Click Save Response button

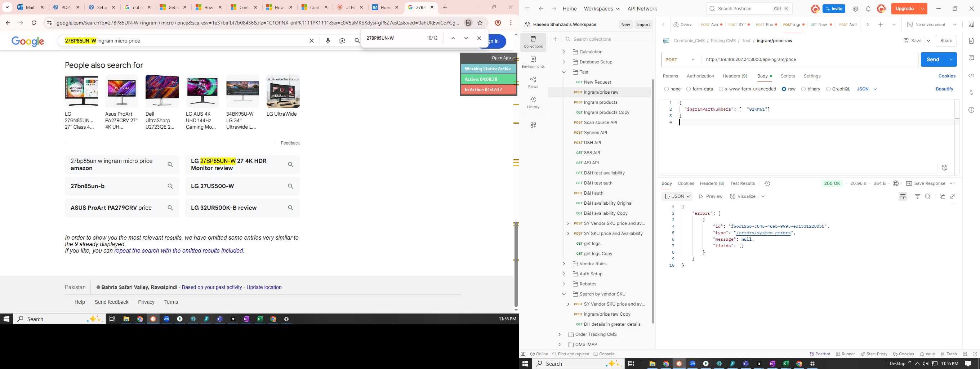click(925, 183)
